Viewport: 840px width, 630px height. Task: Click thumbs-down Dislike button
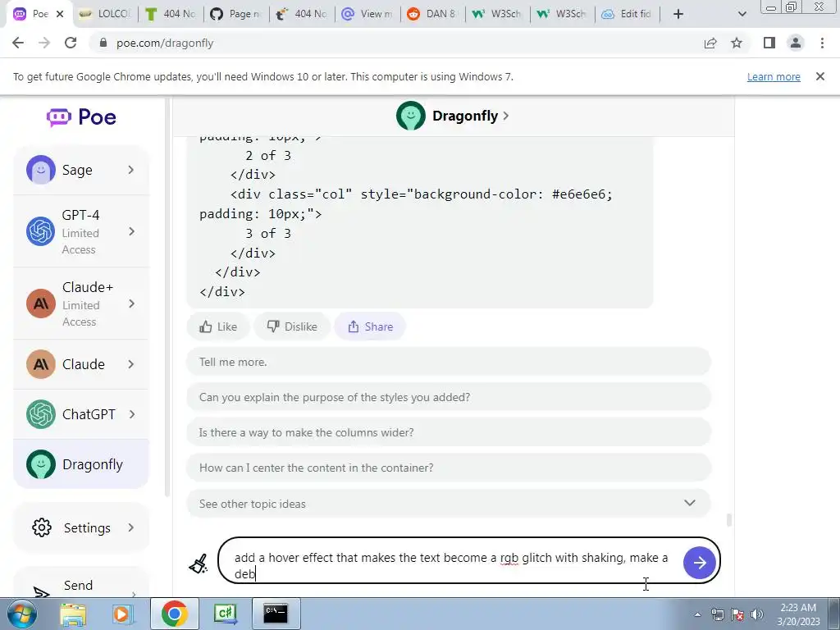[x=292, y=326]
